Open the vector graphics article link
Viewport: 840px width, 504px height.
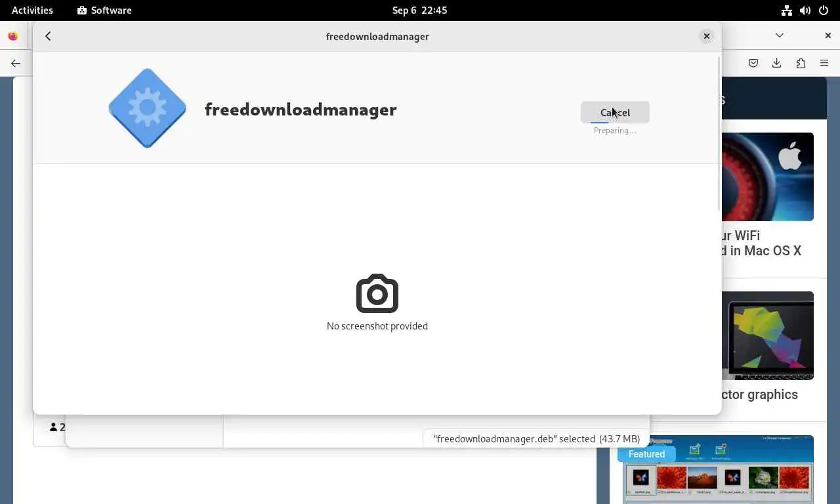click(760, 394)
